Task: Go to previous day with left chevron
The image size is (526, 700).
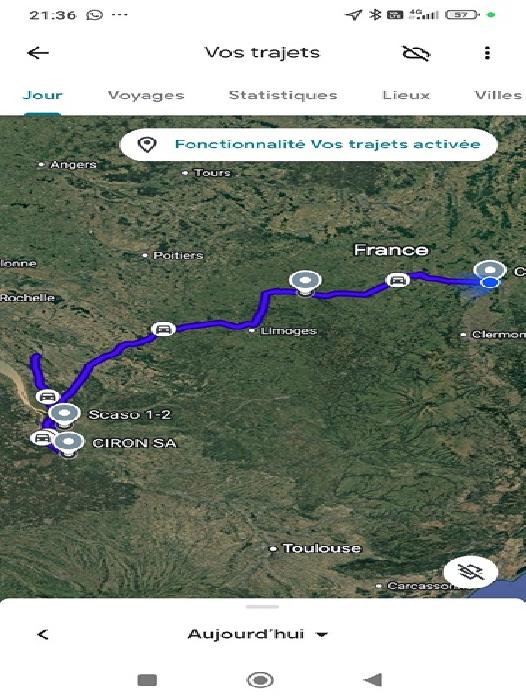Action: (x=43, y=634)
